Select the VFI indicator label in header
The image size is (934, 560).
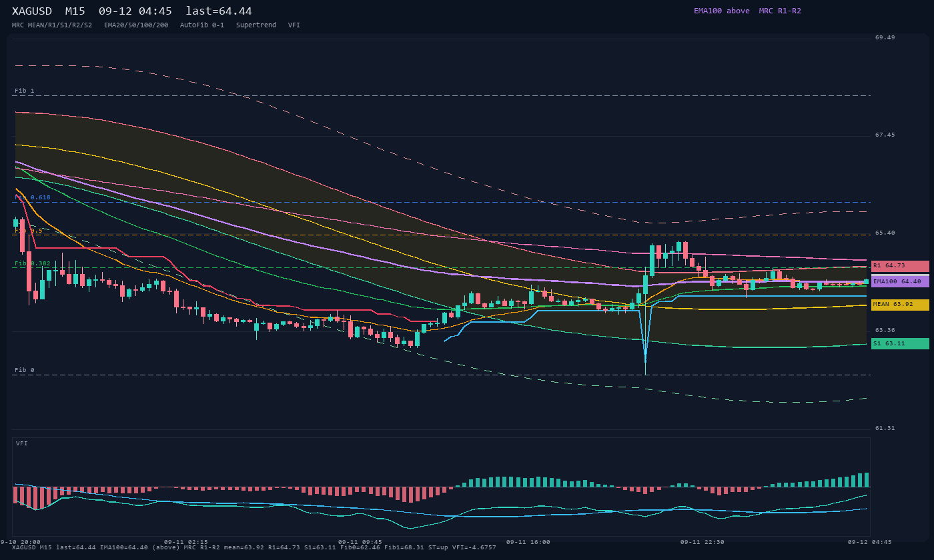[294, 25]
